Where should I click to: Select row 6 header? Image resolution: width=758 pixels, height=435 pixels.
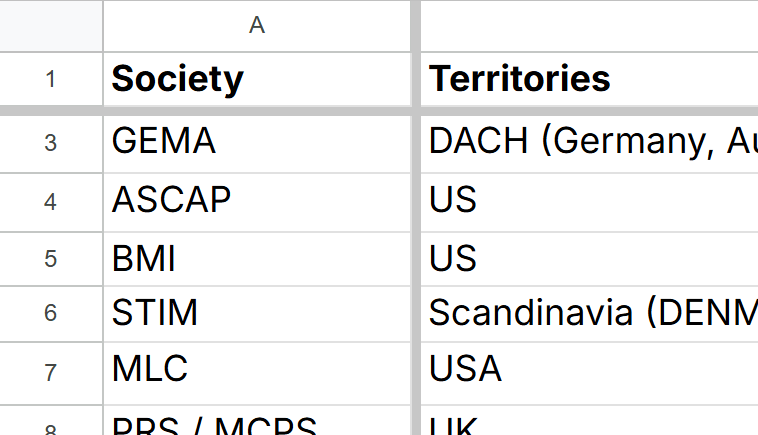click(x=51, y=314)
